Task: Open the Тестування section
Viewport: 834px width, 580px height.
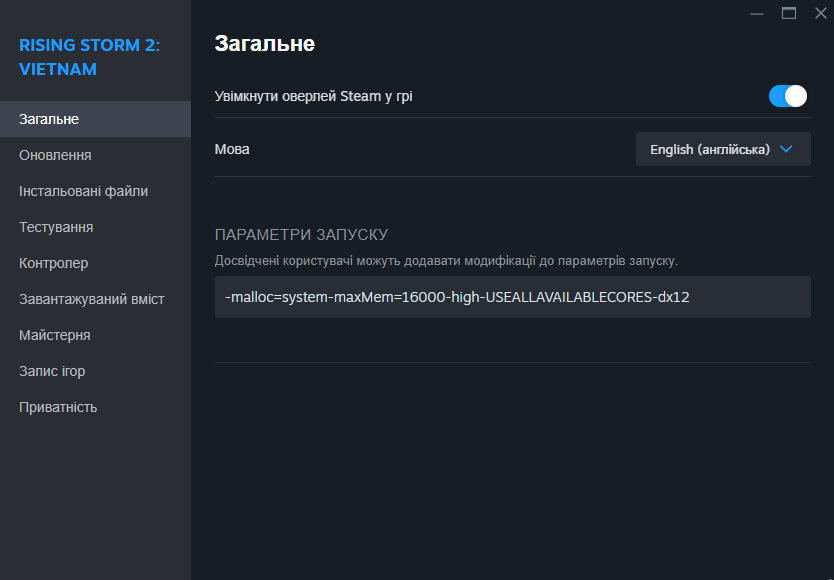Action: pos(95,227)
